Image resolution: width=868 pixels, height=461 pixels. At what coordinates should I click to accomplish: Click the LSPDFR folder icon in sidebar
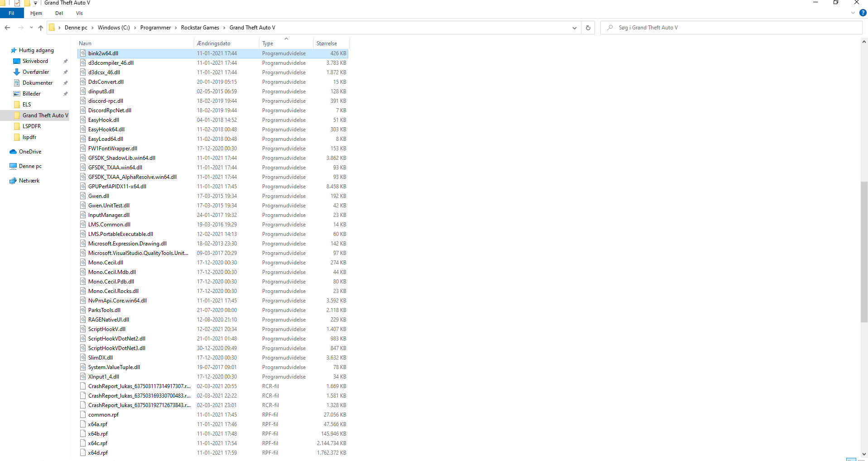point(17,126)
